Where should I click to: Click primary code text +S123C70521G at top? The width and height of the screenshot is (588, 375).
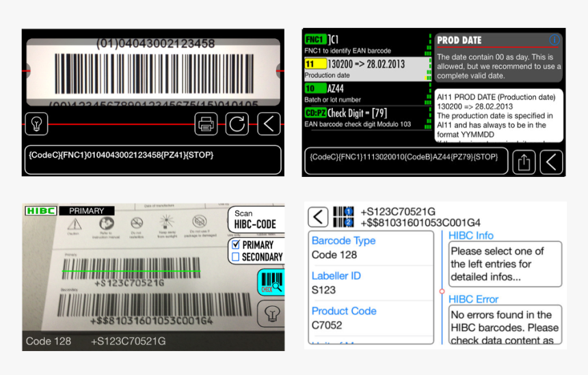tap(398, 212)
